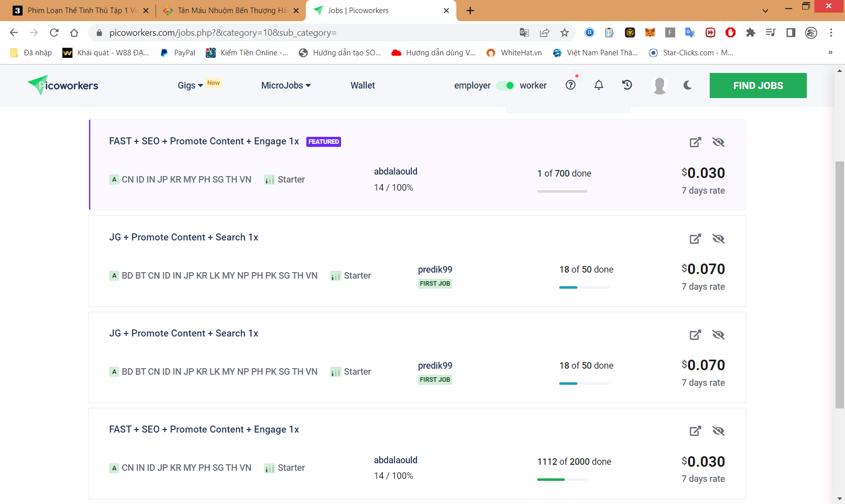Reload the Picoworkers jobs page

point(54,33)
